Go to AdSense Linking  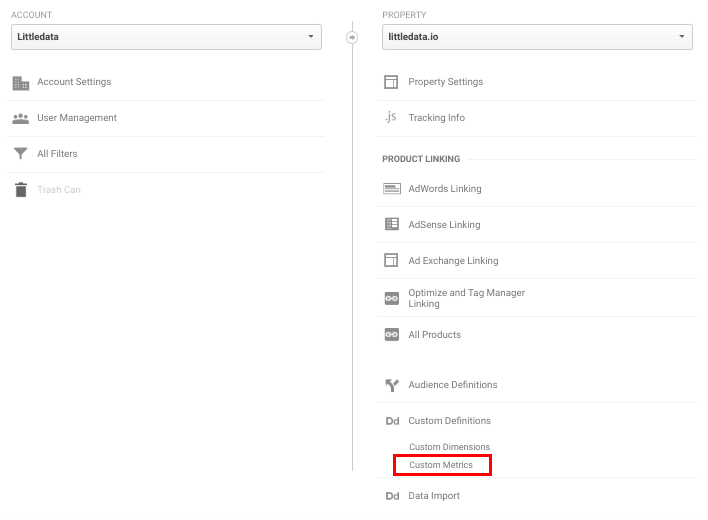(444, 224)
